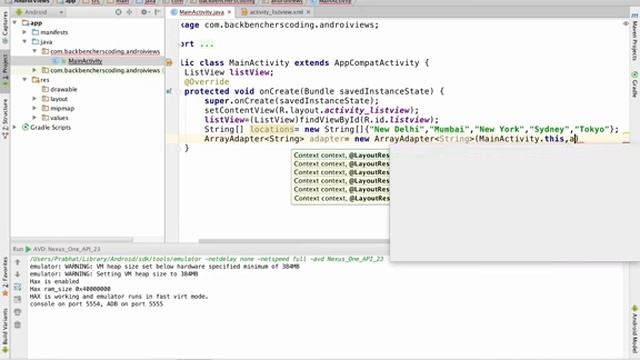This screenshot has width=640, height=360.
Task: Click scroll-to-end icon in Run console
Action: tap(18, 300)
